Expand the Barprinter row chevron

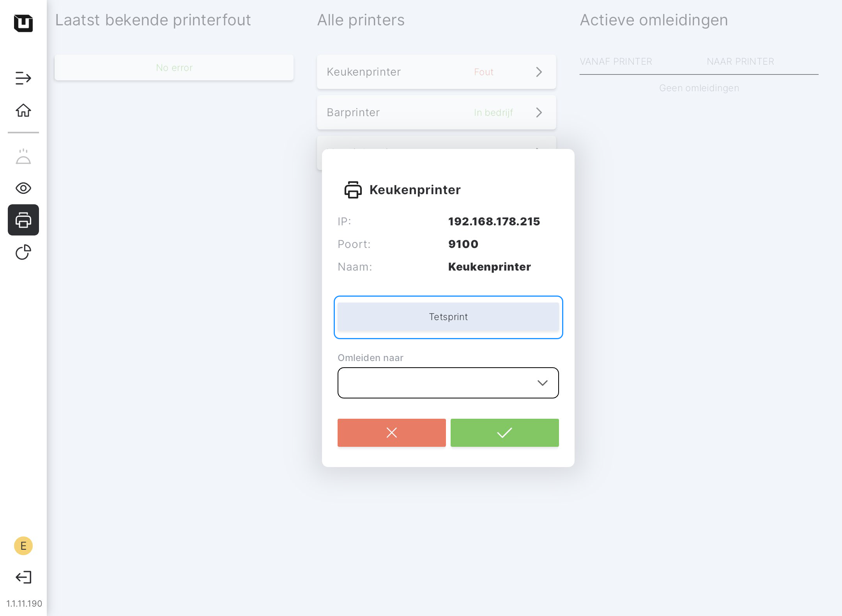539,113
